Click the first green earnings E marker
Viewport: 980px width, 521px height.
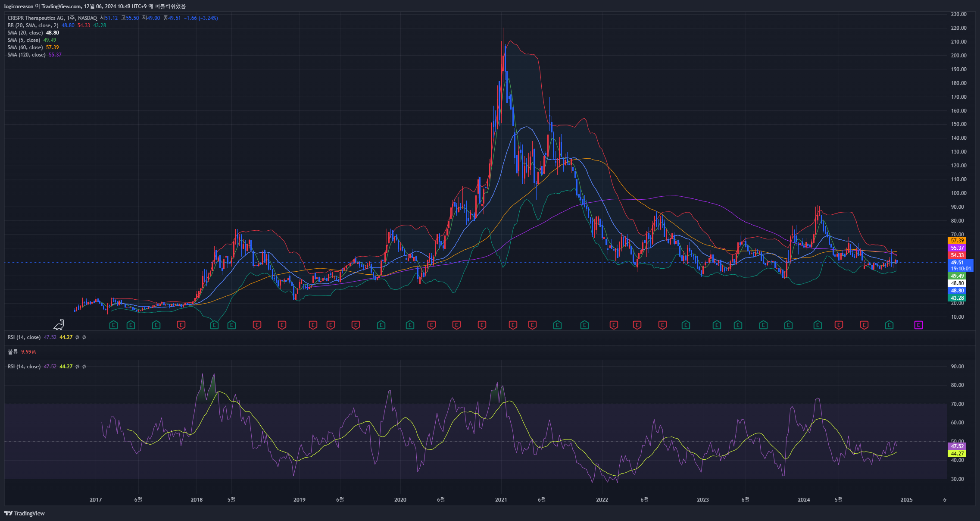(x=113, y=325)
